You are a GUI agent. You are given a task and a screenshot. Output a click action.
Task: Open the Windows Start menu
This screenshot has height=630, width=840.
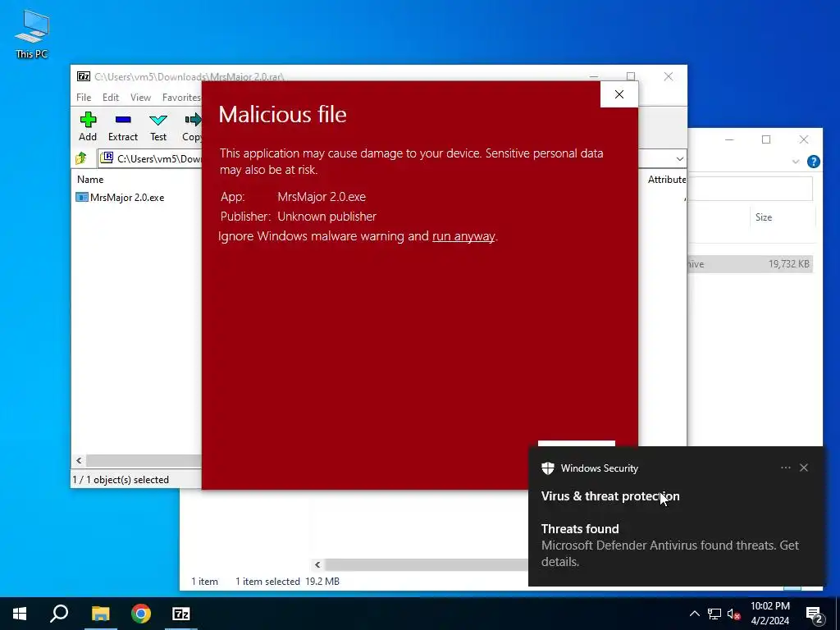(x=20, y=614)
